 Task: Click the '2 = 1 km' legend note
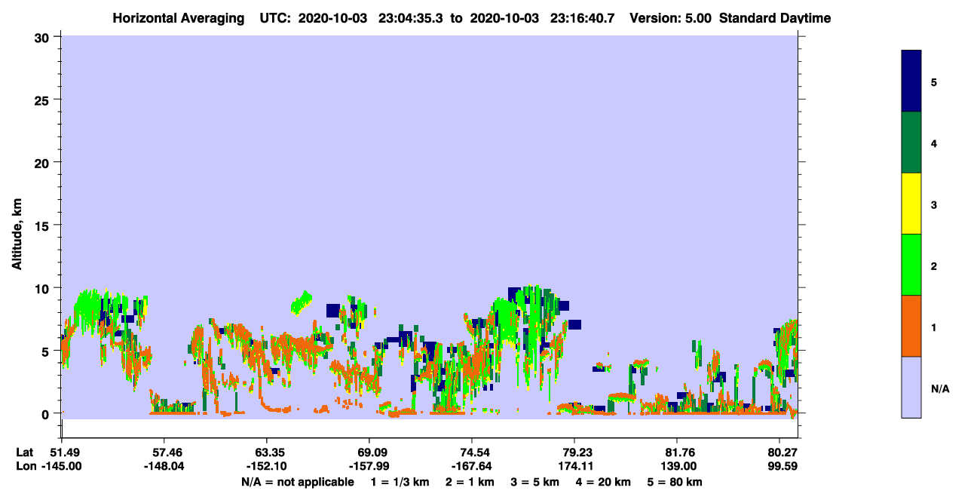[470, 481]
